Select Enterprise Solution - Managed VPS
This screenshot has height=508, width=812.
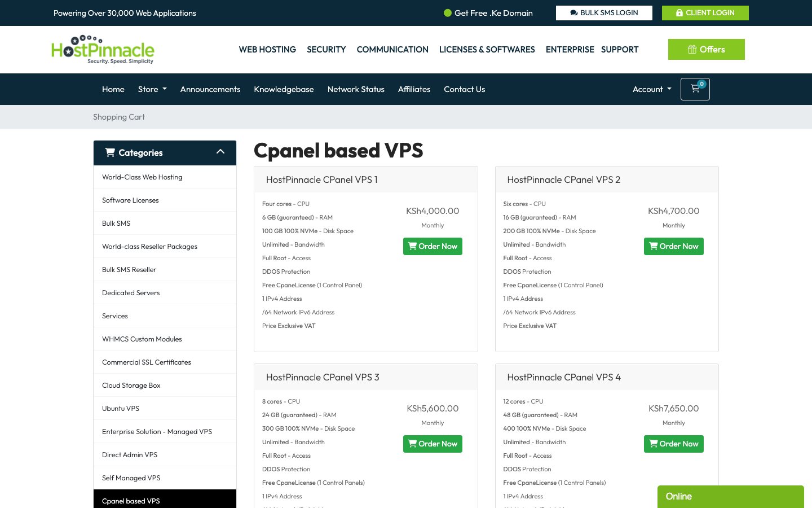(165, 432)
